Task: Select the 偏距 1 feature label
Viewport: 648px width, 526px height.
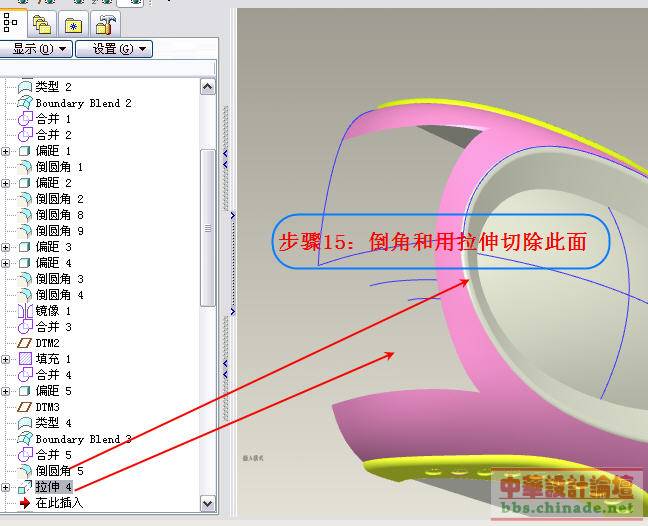Action: click(x=53, y=151)
